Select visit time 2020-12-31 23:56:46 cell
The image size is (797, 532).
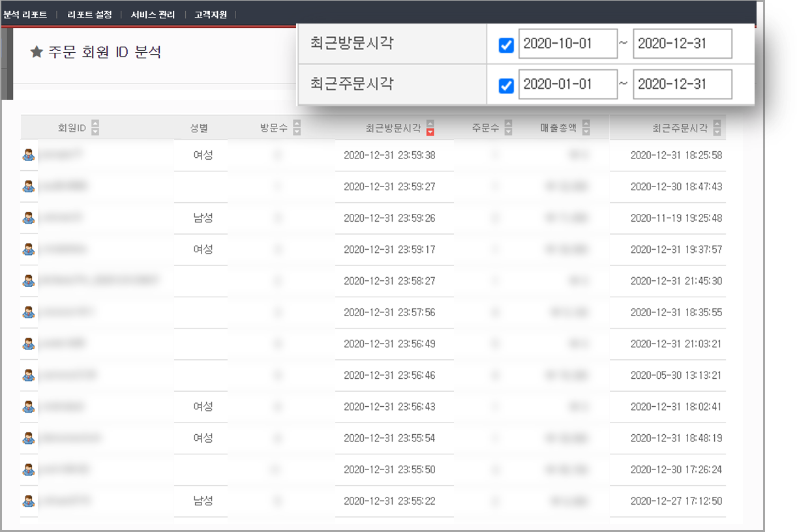[389, 376]
